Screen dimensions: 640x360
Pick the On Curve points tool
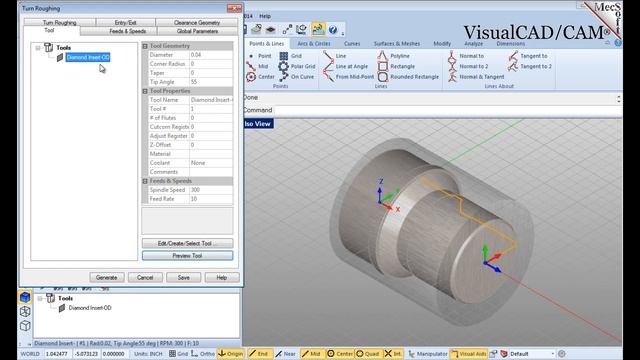click(296, 77)
